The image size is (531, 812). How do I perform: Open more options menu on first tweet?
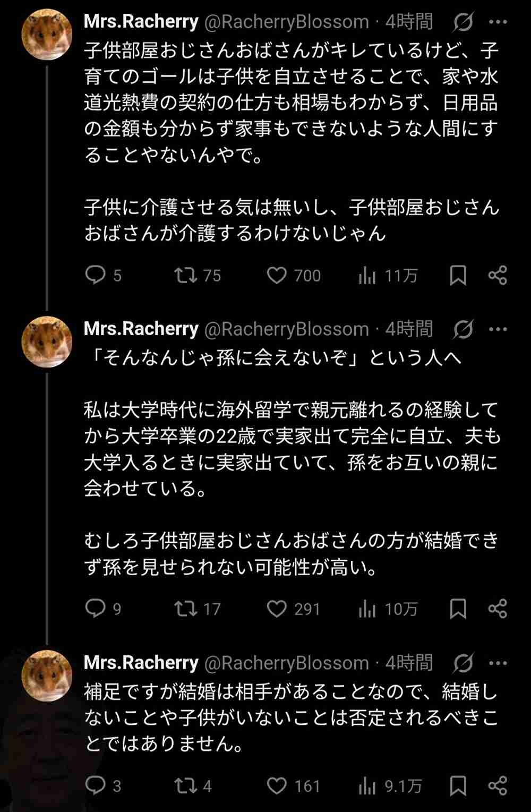point(498,22)
